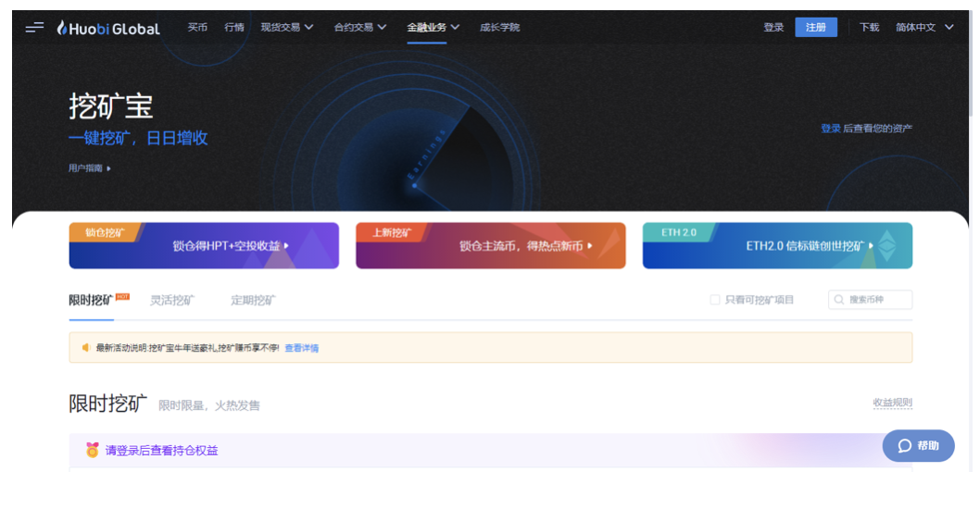Open the 行情 menu item
This screenshot has height=509, width=980.
coord(234,27)
